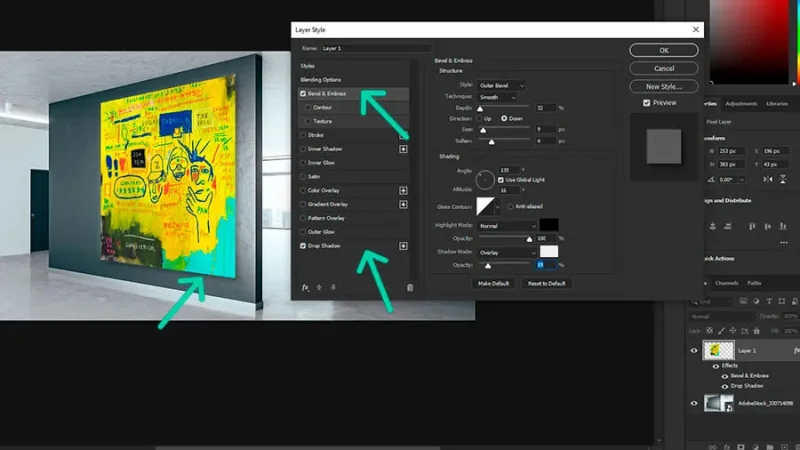Click Make Default button
Image resolution: width=800 pixels, height=450 pixels.
(x=493, y=284)
